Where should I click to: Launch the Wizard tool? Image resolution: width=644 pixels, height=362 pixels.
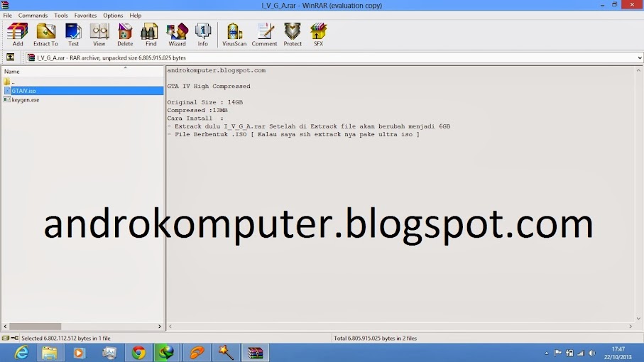point(177,35)
